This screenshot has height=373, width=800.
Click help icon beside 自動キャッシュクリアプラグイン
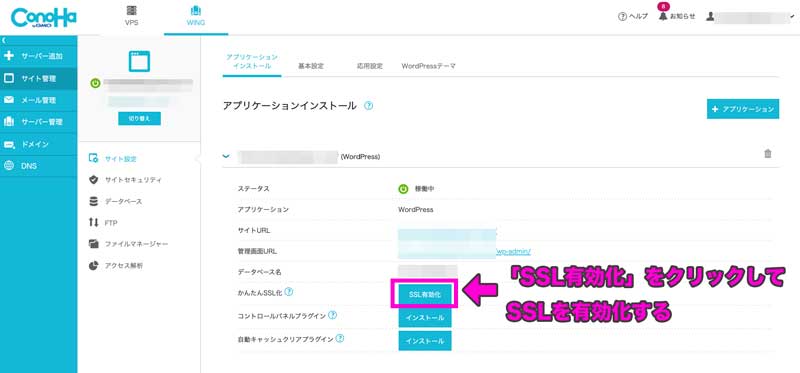point(340,338)
